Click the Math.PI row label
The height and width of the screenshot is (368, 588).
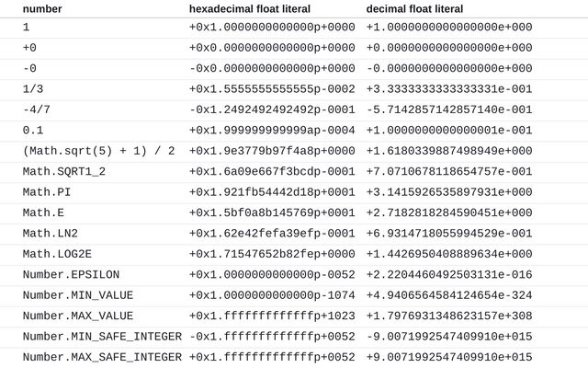(47, 192)
